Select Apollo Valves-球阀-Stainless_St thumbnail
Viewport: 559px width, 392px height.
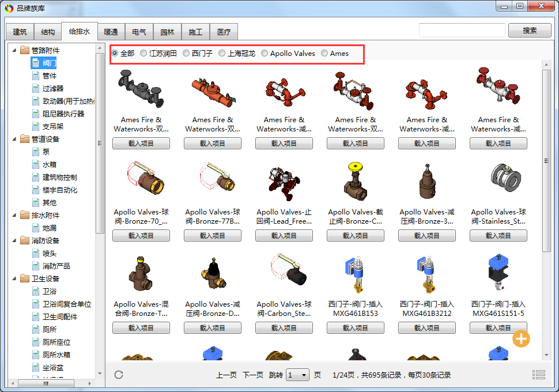(505, 178)
